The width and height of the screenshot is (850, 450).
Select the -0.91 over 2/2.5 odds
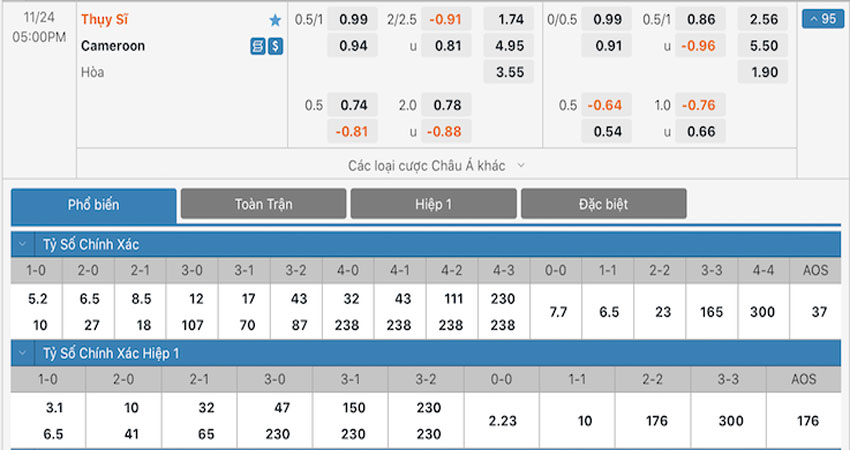(446, 19)
